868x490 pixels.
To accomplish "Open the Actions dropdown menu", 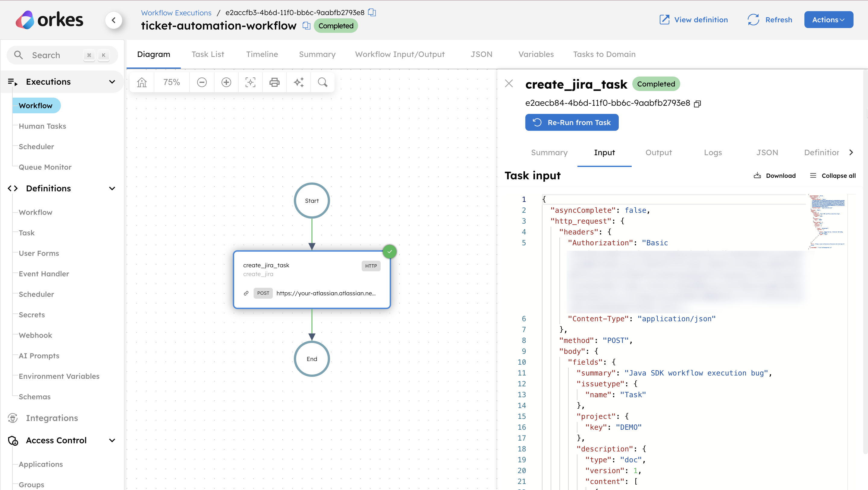I will [x=829, y=20].
